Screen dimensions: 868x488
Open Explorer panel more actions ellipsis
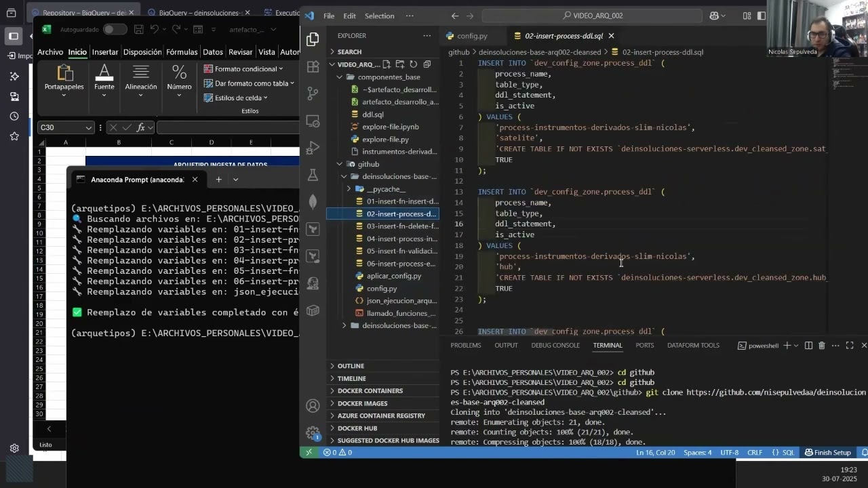point(427,35)
